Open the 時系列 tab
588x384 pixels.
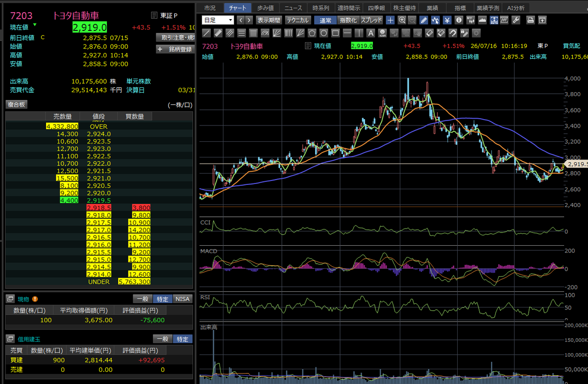click(321, 8)
